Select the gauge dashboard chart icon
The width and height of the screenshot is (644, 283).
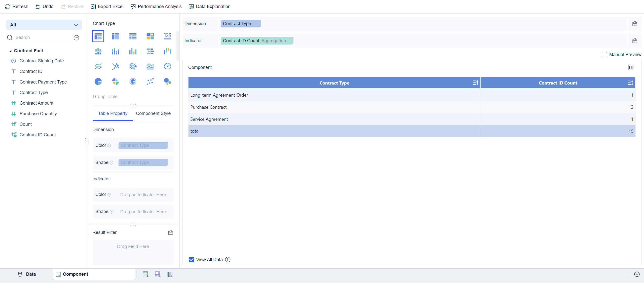168,66
